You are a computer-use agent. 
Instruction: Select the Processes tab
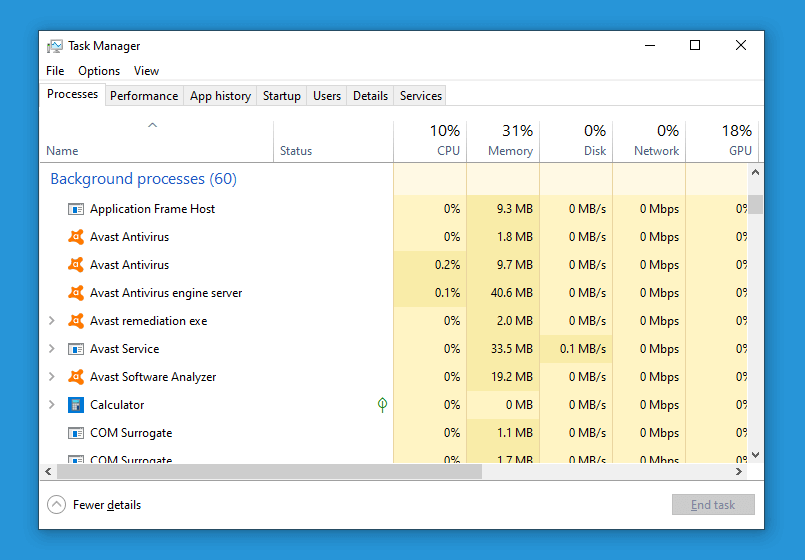72,94
